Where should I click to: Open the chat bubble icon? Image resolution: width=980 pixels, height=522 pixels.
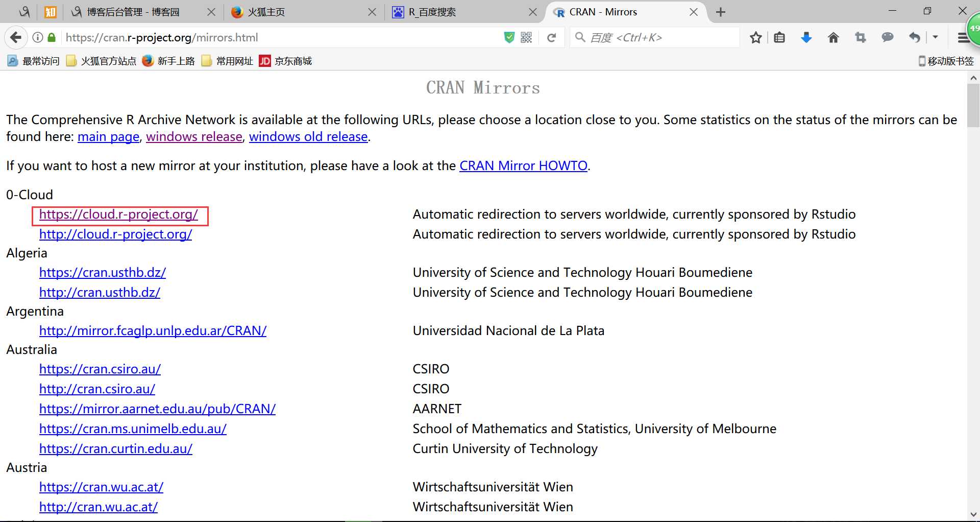click(888, 37)
